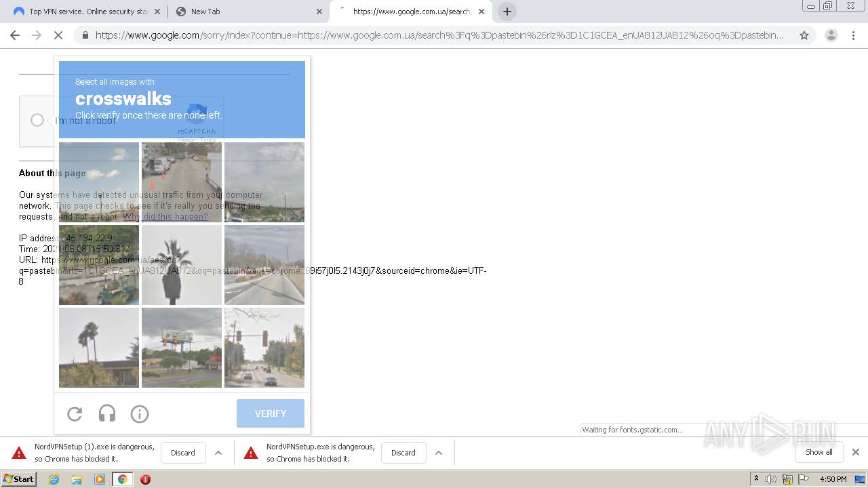Close the New Tab tab
Viewport: 868px width, 488px height.
point(319,12)
